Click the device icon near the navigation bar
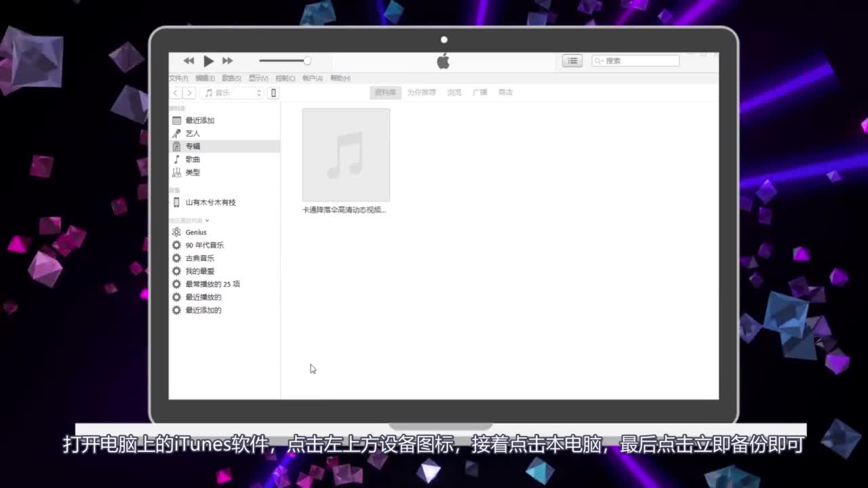 tap(273, 93)
